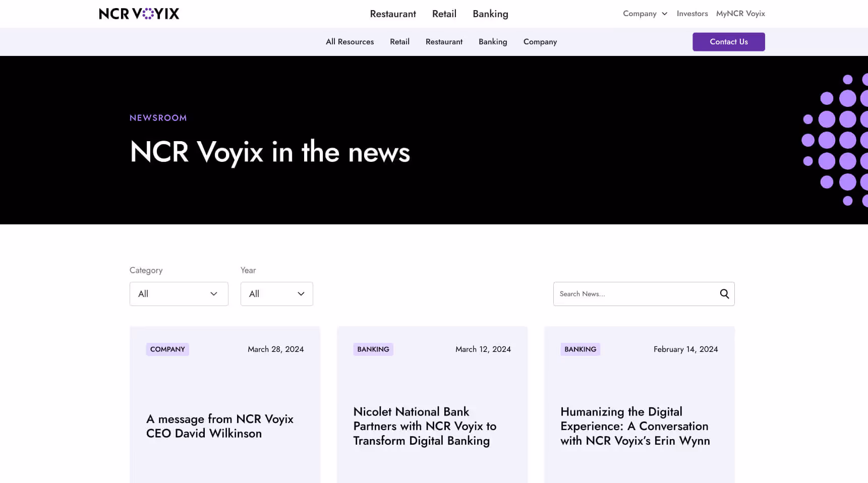Click the COMPANY tag on the March 28 card
The height and width of the screenshot is (483, 868).
point(167,349)
